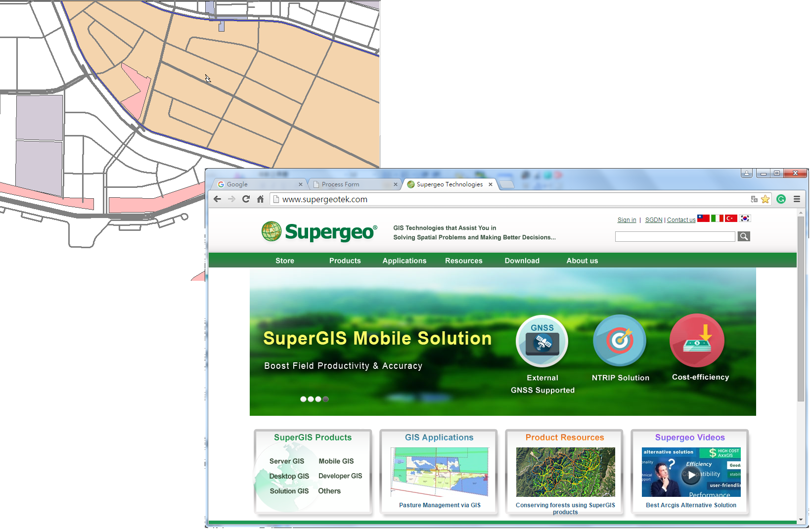Click the browser Forward arrow
This screenshot has width=812, height=529.
click(231, 199)
